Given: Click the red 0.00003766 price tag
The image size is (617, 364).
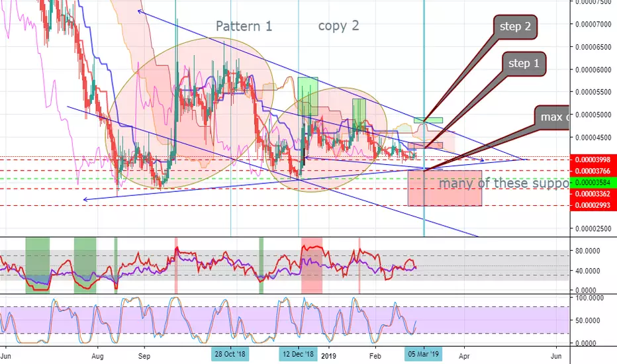Looking at the screenshot, I should click(593, 171).
